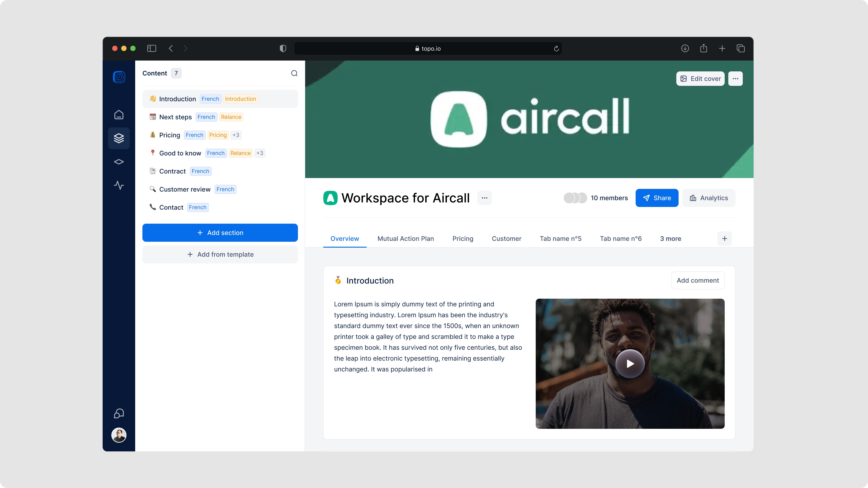The height and width of the screenshot is (488, 868).
Task: Click the French tag on Contract row
Action: tap(200, 171)
